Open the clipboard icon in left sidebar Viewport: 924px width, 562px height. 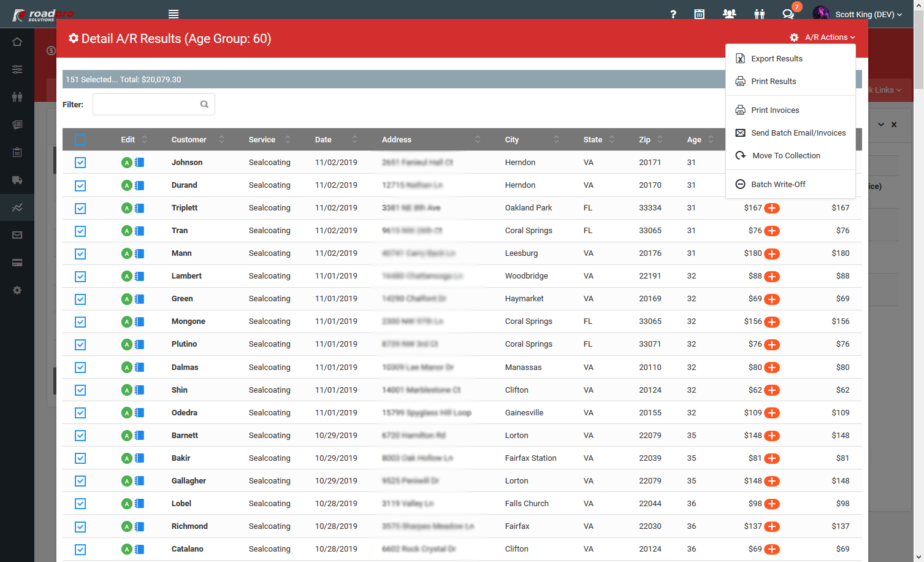(17, 152)
